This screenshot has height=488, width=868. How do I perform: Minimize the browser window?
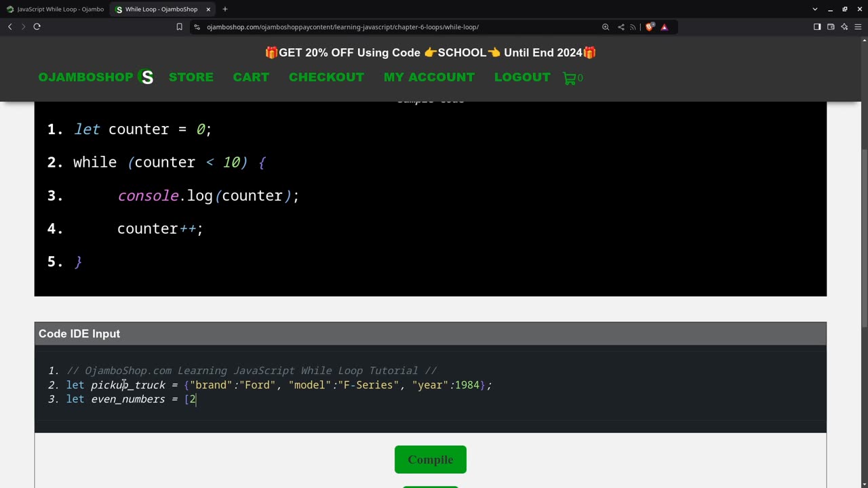coord(830,9)
